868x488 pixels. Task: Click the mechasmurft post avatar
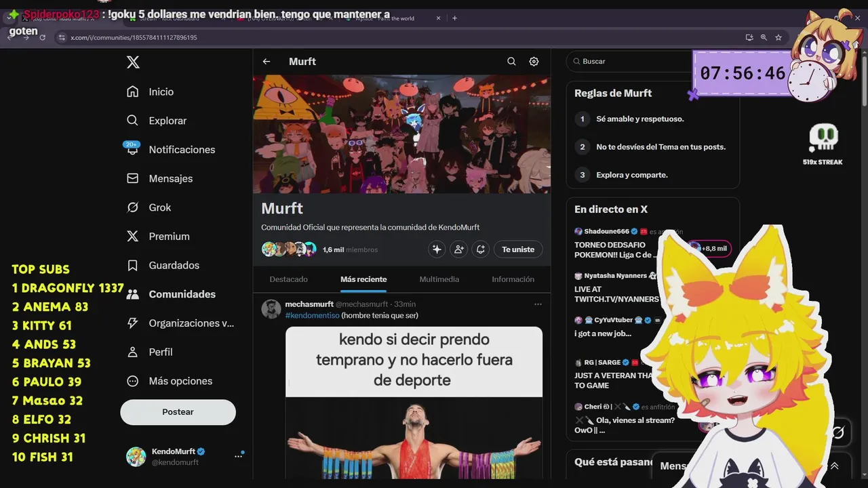[x=271, y=309]
